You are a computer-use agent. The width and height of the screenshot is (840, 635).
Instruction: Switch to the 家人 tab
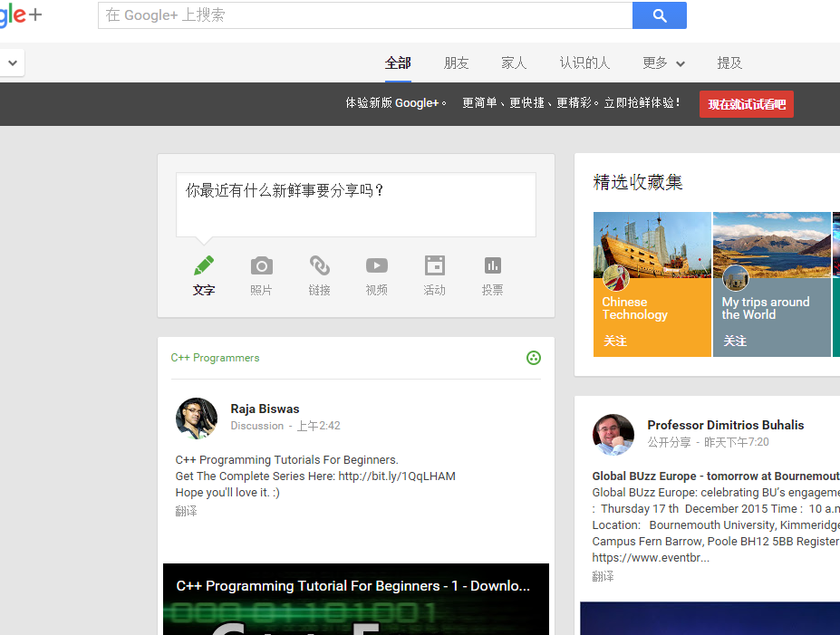515,63
